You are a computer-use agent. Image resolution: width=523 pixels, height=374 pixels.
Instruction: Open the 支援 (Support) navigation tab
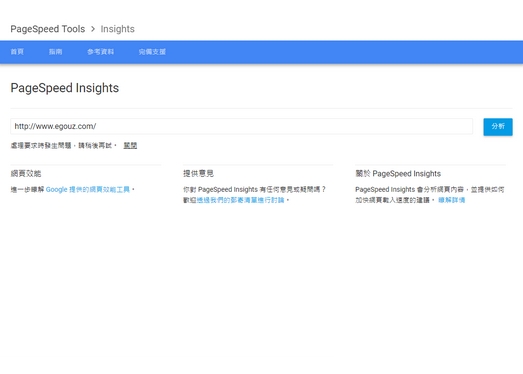coord(152,52)
